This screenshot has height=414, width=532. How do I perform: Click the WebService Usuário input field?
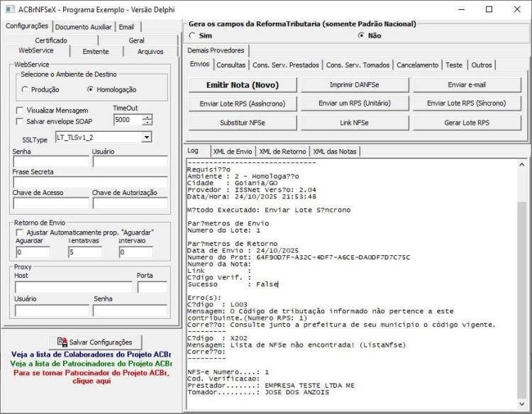[x=131, y=162]
